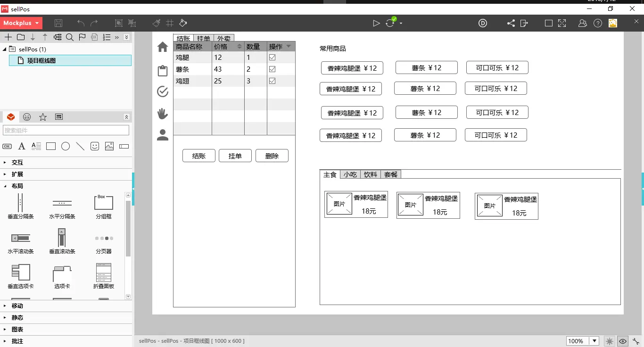644x347 pixels.
Task: Open the 饮料 category tab
Action: pos(371,174)
